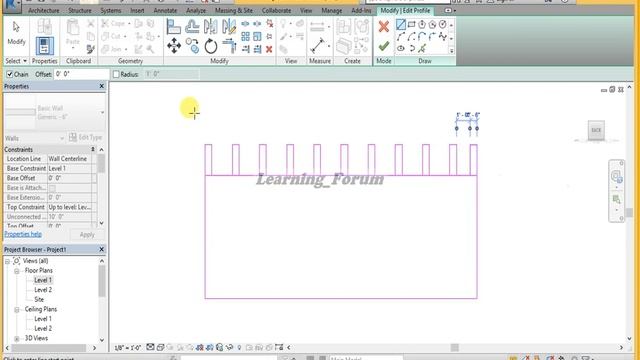Screen dimensions: 640x360
Task: Select the Align tool in Modify panel
Action: pos(173,27)
